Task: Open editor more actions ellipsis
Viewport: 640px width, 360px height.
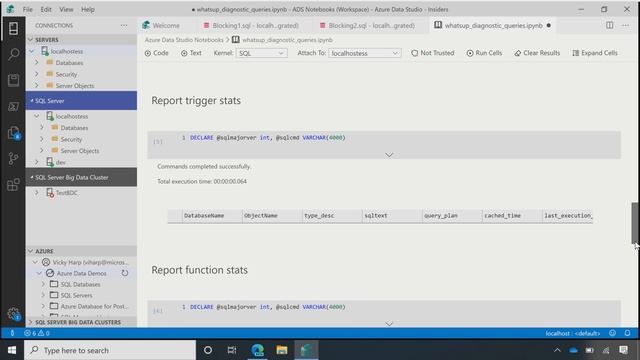Action: click(x=625, y=25)
